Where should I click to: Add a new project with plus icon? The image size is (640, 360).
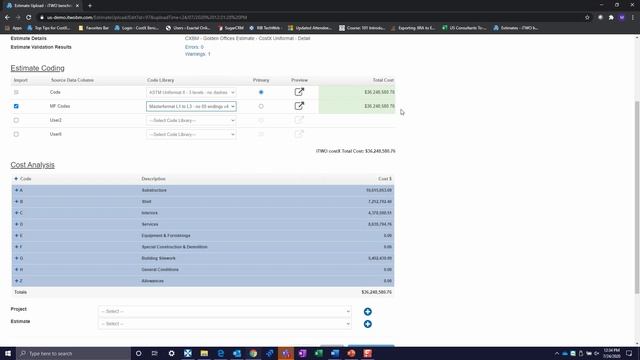click(368, 312)
